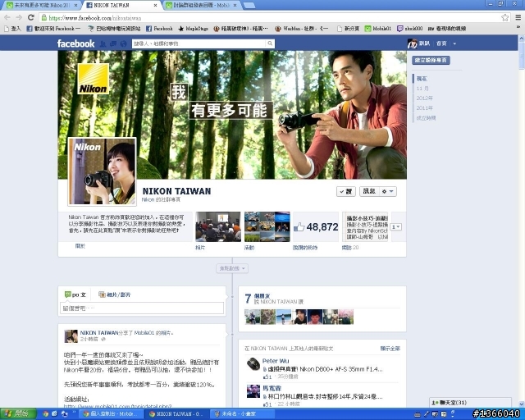
Task: Jump to 11 月 in timeline navigation
Action: pos(422,89)
